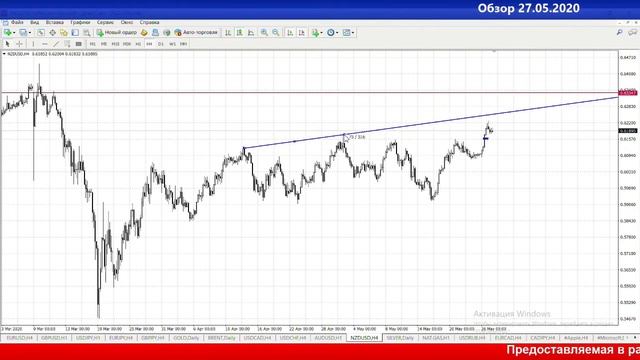
Task: Switch timeframe to H1
Action: 138,44
